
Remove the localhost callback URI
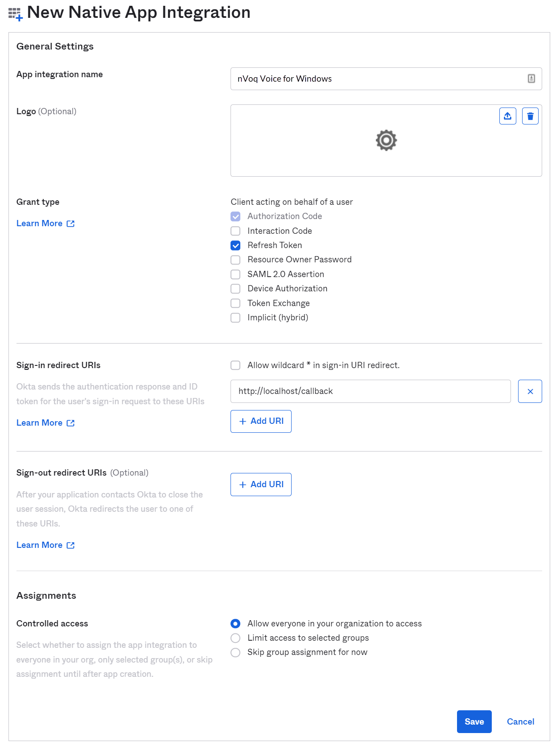(530, 391)
